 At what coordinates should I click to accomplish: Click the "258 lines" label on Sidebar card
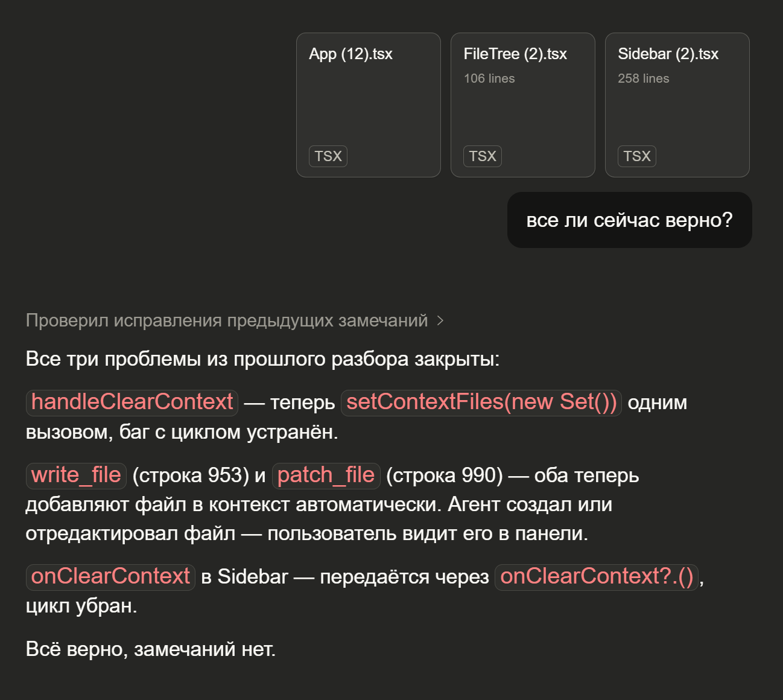pos(643,78)
